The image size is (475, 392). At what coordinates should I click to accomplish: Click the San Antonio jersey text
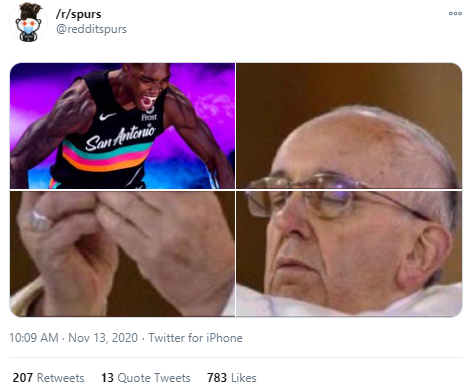(120, 137)
